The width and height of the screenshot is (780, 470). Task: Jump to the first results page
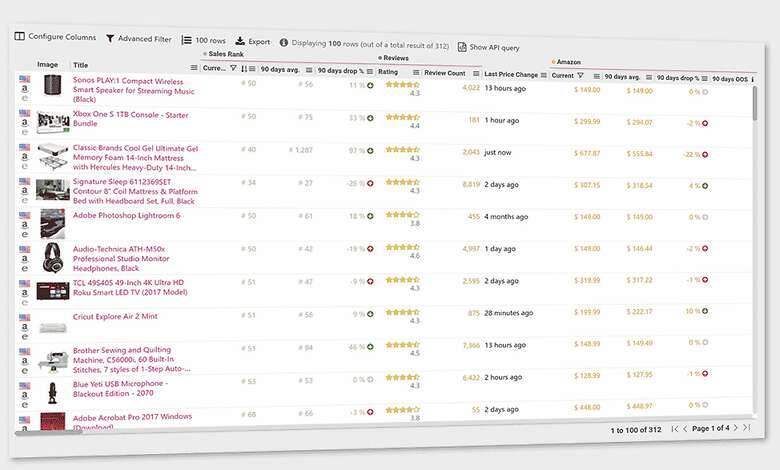[675, 428]
